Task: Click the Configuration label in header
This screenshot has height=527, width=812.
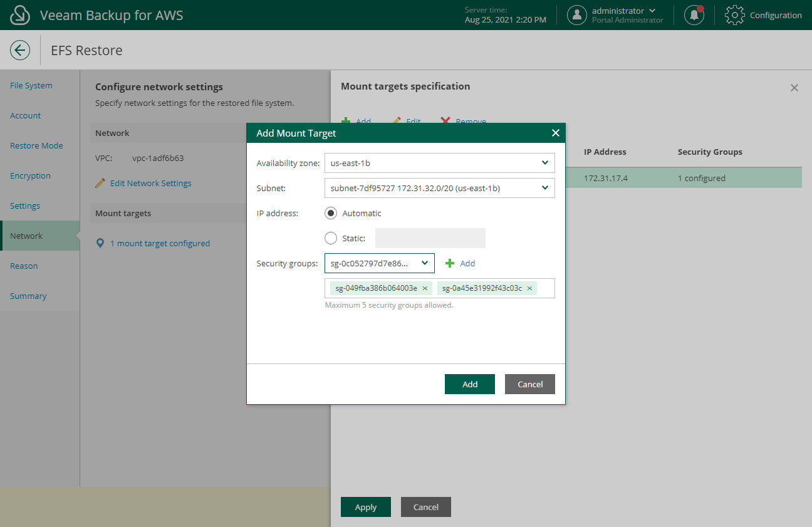Action: 776,15
